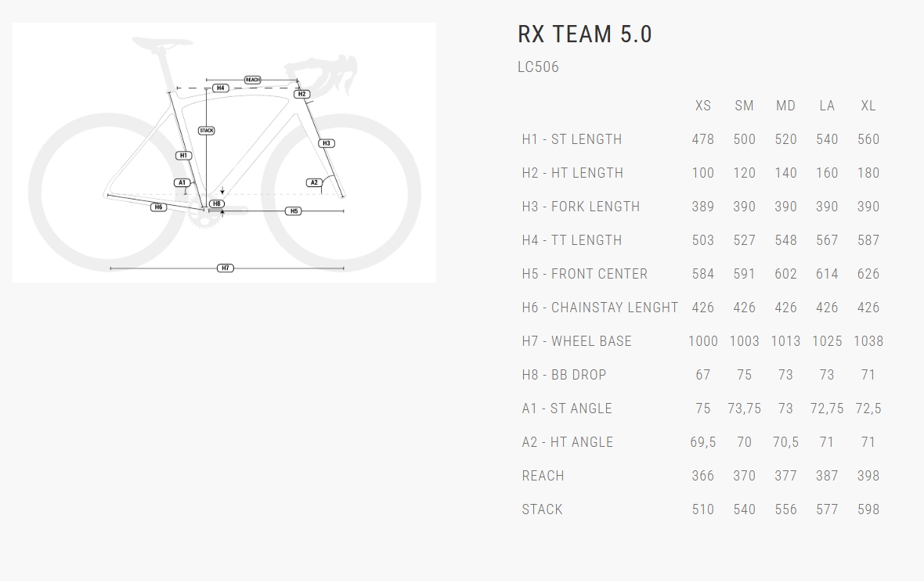
Task: Select the H7 - WHEEL BASE row label
Action: 577,341
